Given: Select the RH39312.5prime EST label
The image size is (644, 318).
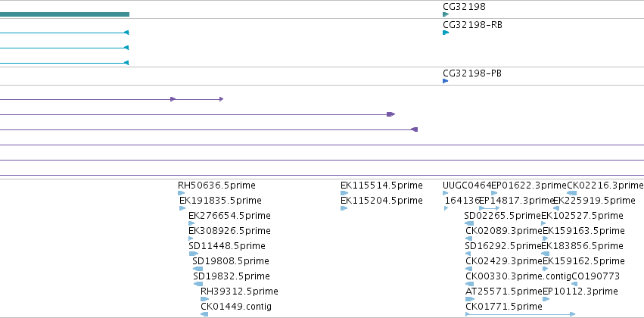Looking at the screenshot, I should pyautogui.click(x=239, y=291).
